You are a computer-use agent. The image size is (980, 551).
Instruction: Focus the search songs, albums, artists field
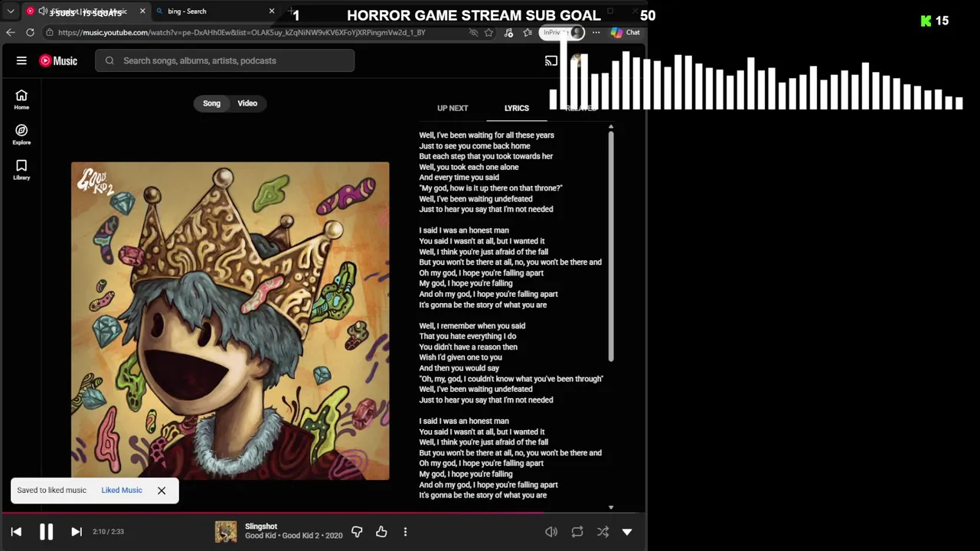[224, 60]
